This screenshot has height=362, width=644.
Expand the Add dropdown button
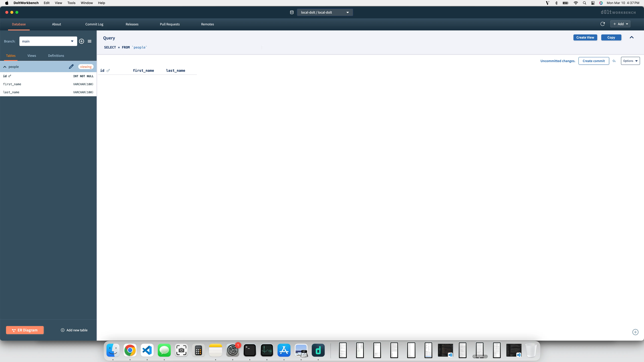(x=620, y=24)
